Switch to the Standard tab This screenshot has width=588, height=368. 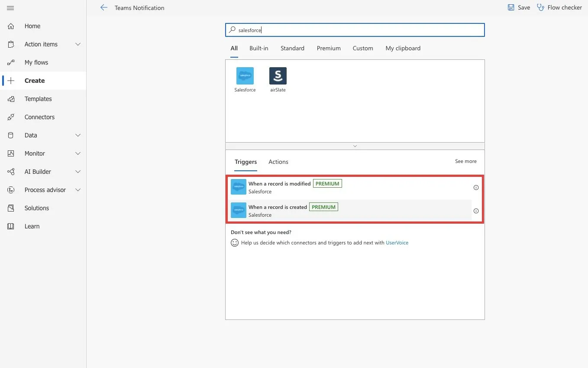click(x=292, y=48)
